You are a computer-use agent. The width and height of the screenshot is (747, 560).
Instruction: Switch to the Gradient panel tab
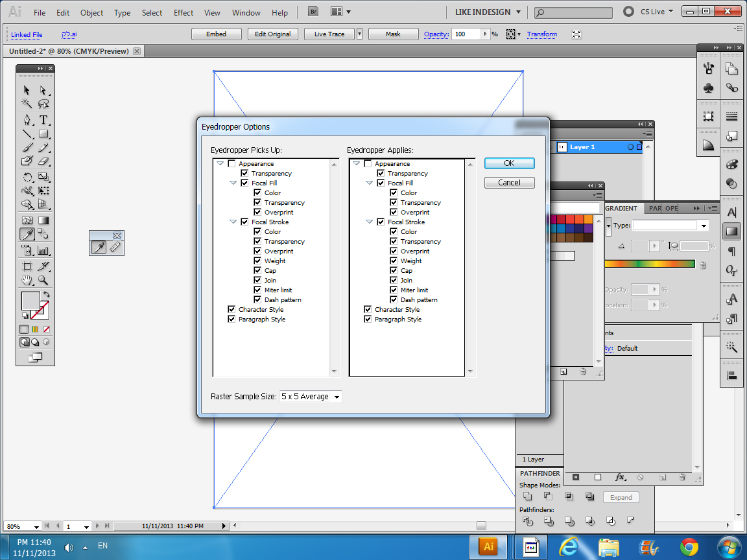[621, 209]
